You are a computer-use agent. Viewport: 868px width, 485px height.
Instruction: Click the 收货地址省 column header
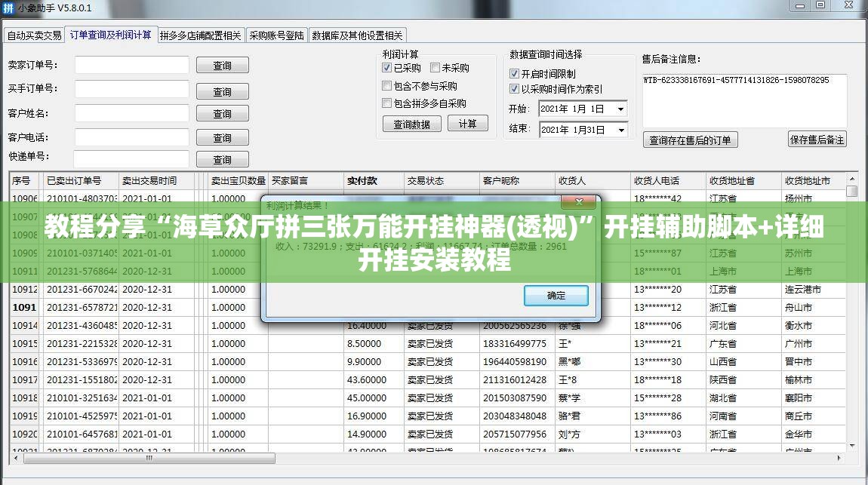pyautogui.click(x=743, y=181)
